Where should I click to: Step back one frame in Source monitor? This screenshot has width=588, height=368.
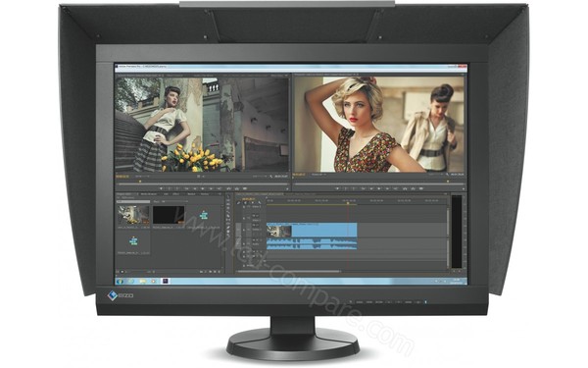click(195, 188)
